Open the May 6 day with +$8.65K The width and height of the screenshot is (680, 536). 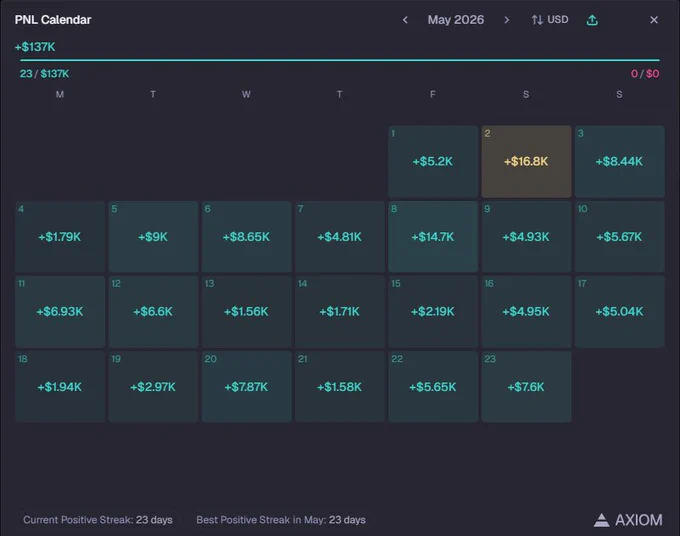[246, 237]
